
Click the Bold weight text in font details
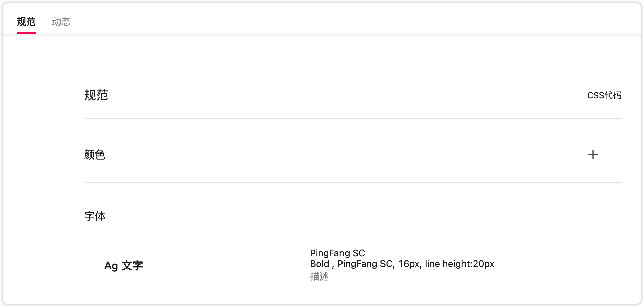pyautogui.click(x=319, y=264)
